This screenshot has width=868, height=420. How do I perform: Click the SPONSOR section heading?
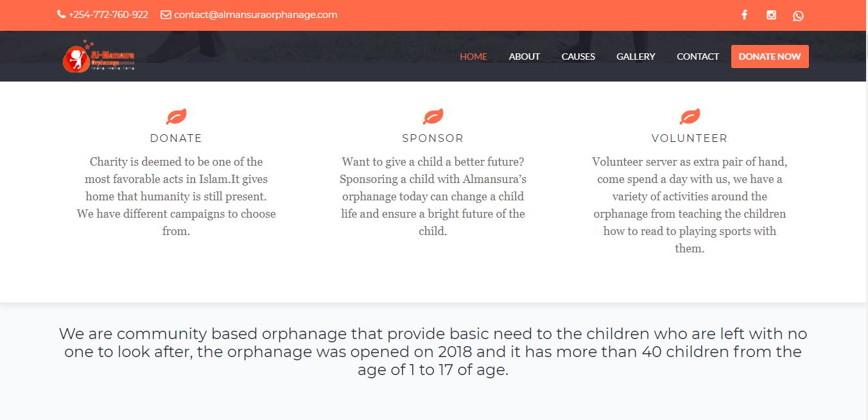point(433,138)
